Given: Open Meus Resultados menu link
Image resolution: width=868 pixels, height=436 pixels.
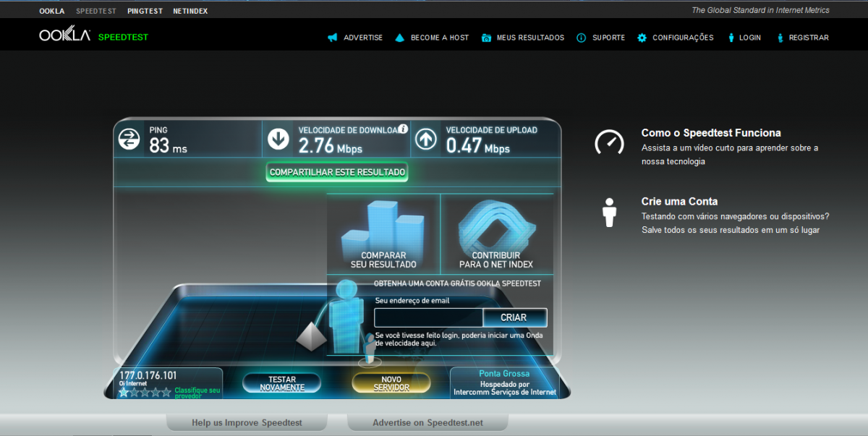Looking at the screenshot, I should (530, 38).
